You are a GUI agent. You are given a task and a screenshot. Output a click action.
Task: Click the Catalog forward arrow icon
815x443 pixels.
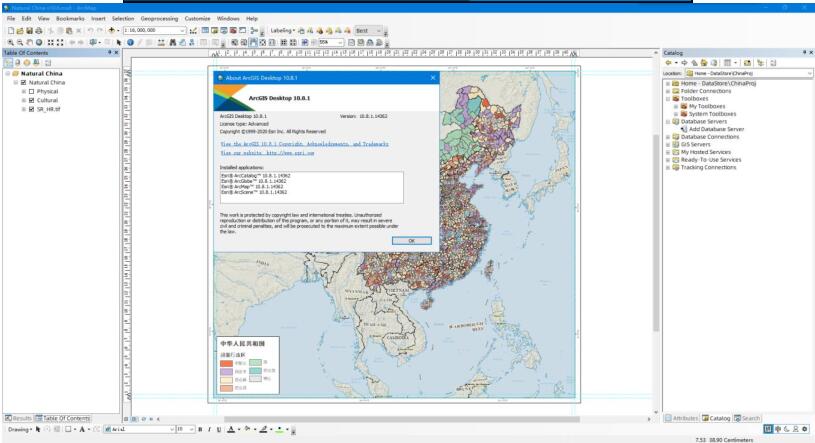pyautogui.click(x=685, y=63)
